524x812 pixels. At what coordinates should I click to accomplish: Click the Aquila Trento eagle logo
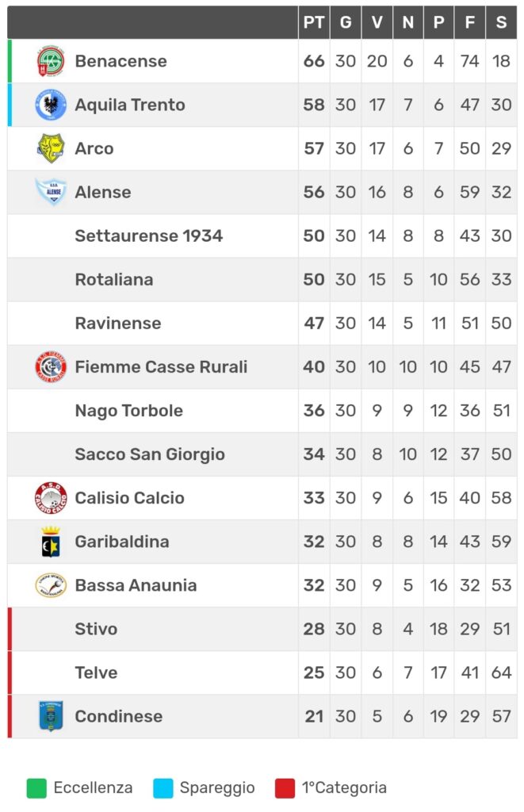[51, 105]
